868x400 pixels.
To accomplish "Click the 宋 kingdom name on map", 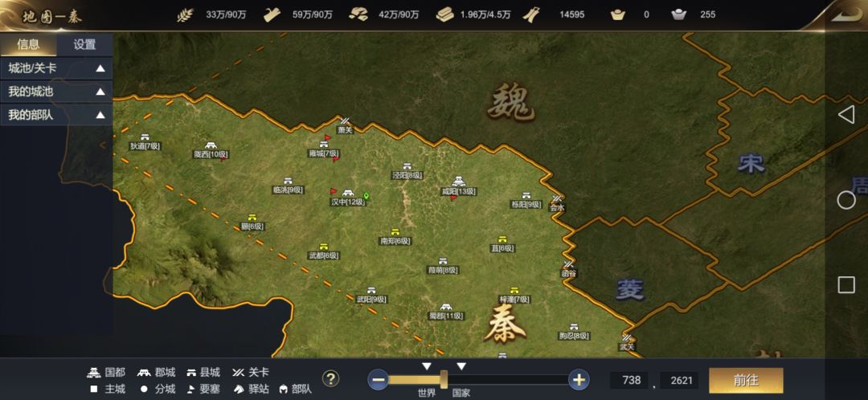I will [x=751, y=163].
